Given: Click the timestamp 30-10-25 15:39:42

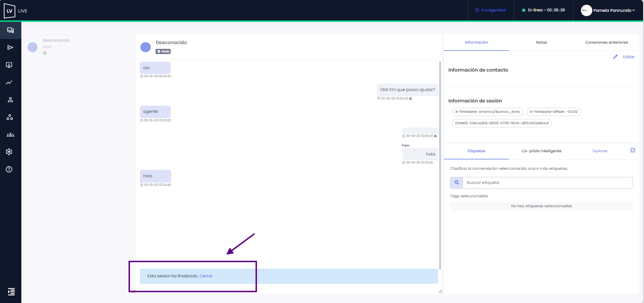Looking at the screenshot, I should point(419,163).
